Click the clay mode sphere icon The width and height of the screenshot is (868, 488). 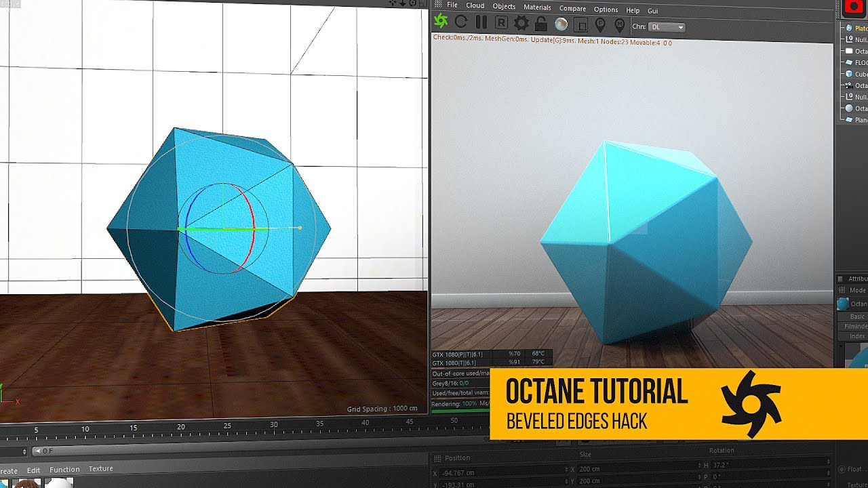click(x=561, y=24)
